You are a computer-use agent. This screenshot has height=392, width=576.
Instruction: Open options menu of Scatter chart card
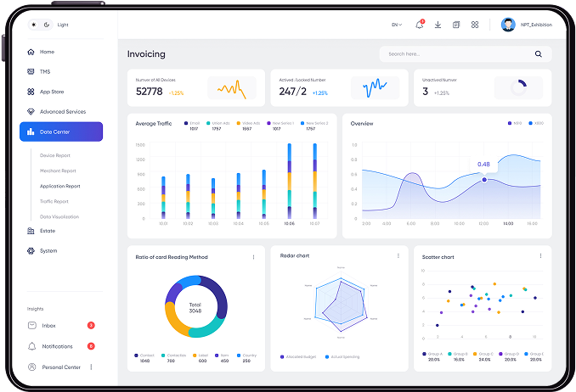coord(540,256)
